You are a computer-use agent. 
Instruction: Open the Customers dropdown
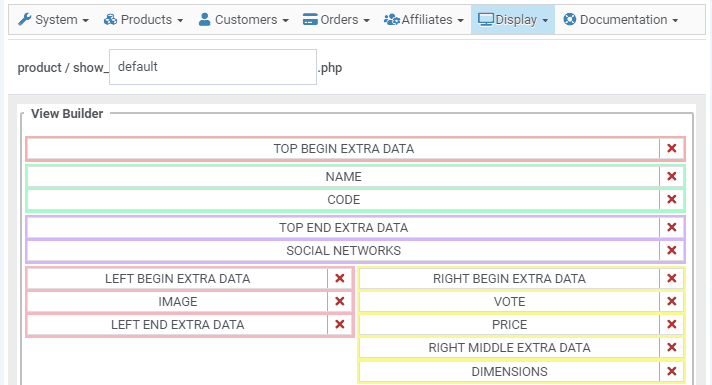tap(243, 20)
